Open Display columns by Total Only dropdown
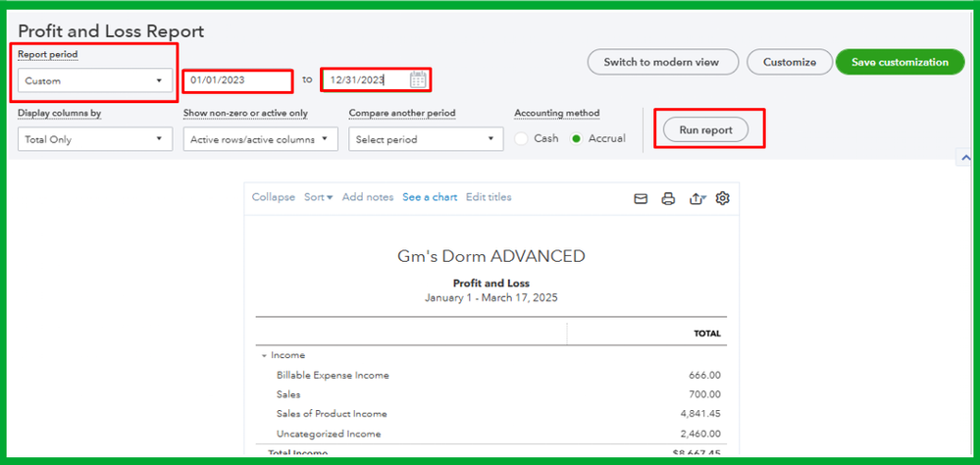Viewport: 980px width, 465px height. [x=95, y=139]
